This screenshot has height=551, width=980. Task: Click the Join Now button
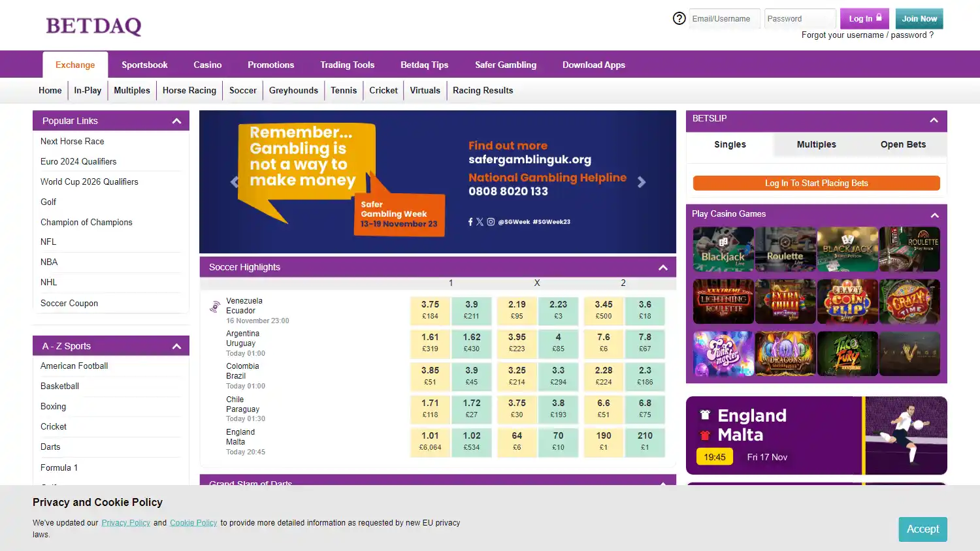click(919, 18)
